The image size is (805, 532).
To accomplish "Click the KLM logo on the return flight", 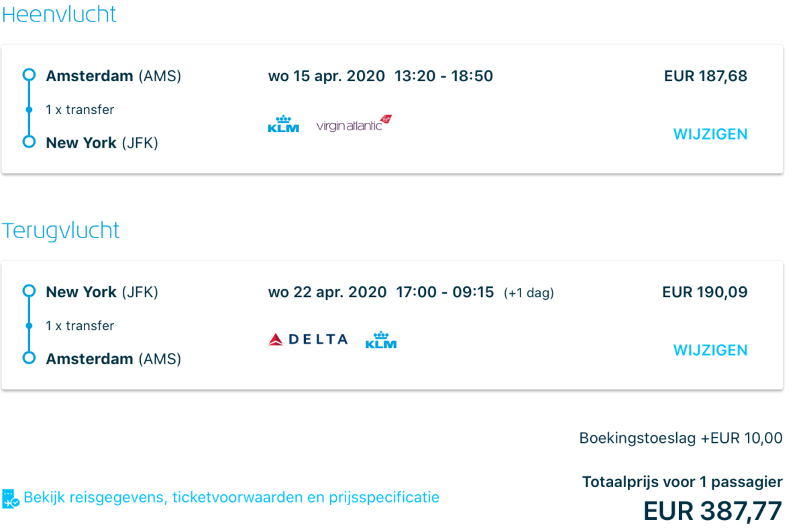I will click(381, 340).
